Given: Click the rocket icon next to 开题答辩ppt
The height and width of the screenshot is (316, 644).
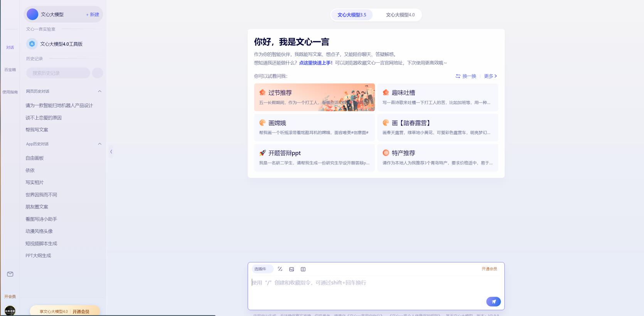Looking at the screenshot, I should pos(263,153).
